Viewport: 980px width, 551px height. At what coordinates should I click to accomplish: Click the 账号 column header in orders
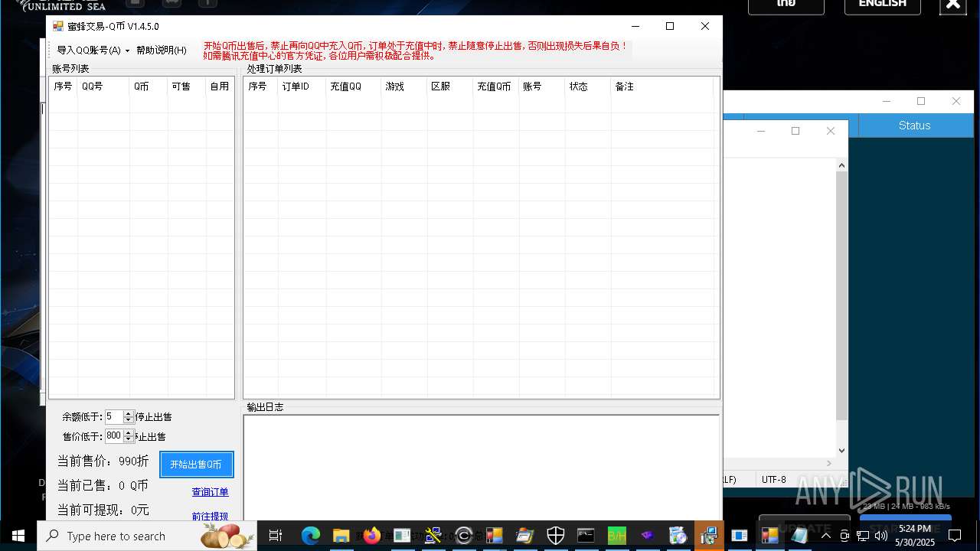click(542, 86)
